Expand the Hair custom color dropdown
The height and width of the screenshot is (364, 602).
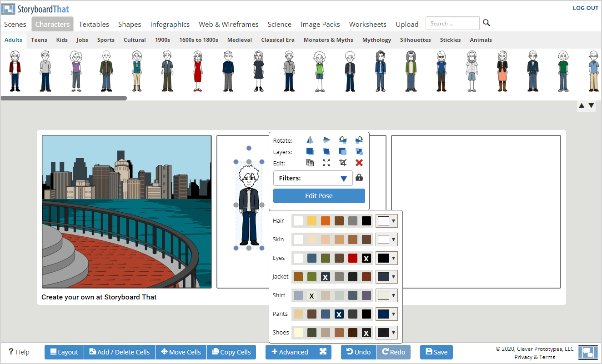(393, 221)
